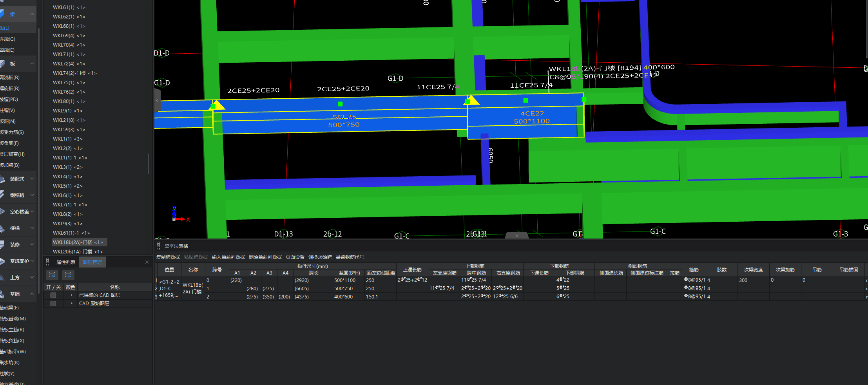Screen dimensions: 868x385
Task: Click first layer display icon in 图层管理 panel
Action: click(52, 275)
